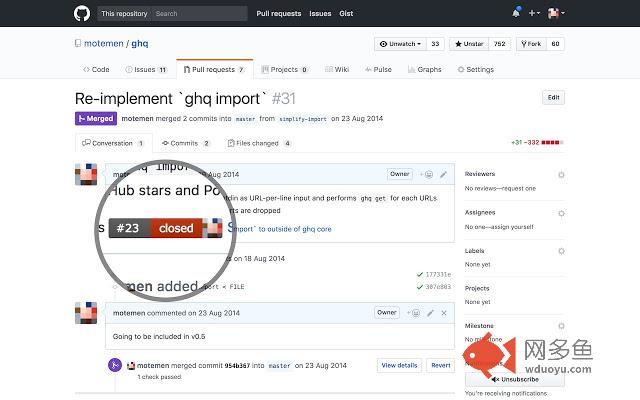Image resolution: width=640 pixels, height=400 pixels.
Task: Open the notifications bell icon
Action: 516,13
